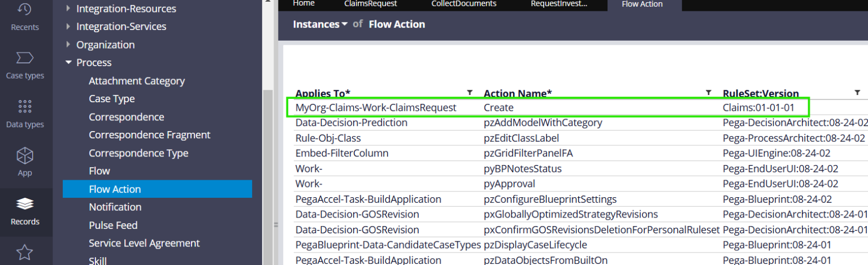This screenshot has width=868, height=265.
Task: Switch to the ClaimsRequest tab
Action: tap(370, 4)
